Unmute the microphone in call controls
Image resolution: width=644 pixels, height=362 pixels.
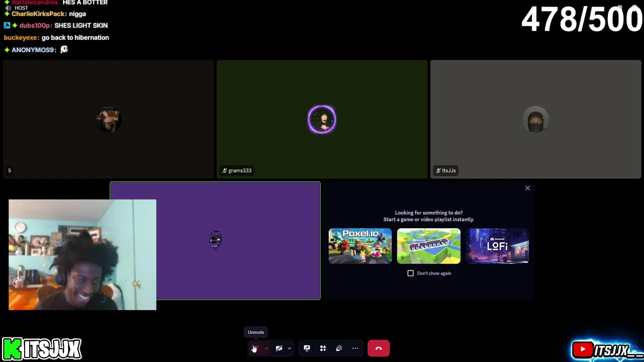tap(255, 348)
